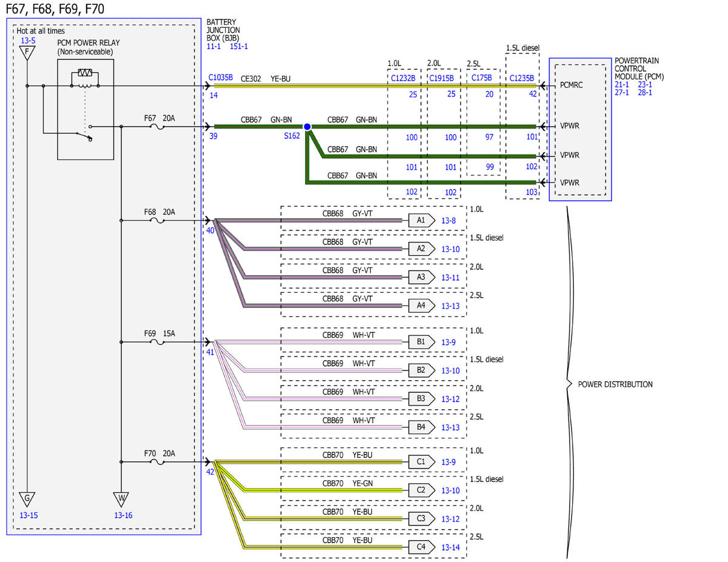Click the G ground triangle symbol
728x562 pixels.
pos(27,499)
